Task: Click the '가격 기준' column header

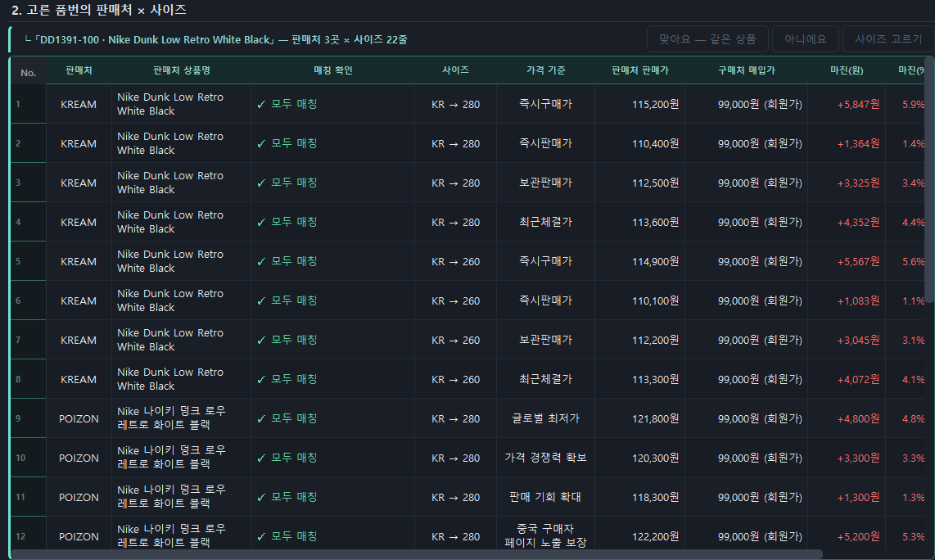Action: 545,70
